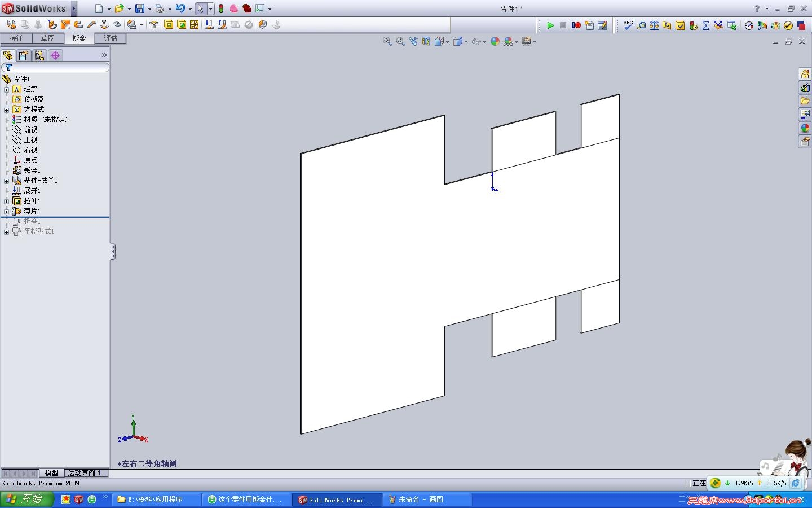
Task: Select the 前视 plane in the tree
Action: (x=25, y=130)
